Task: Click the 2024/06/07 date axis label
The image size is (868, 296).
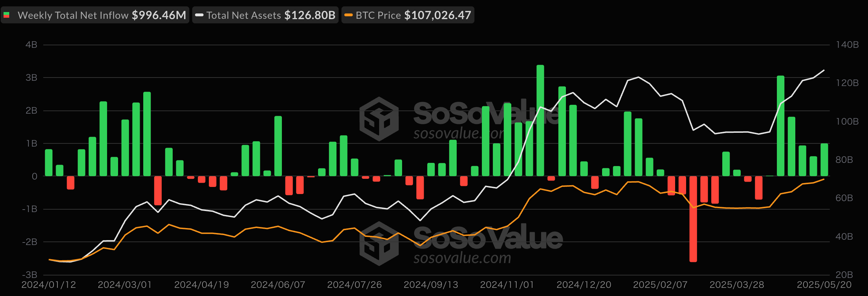Action: coord(278,285)
